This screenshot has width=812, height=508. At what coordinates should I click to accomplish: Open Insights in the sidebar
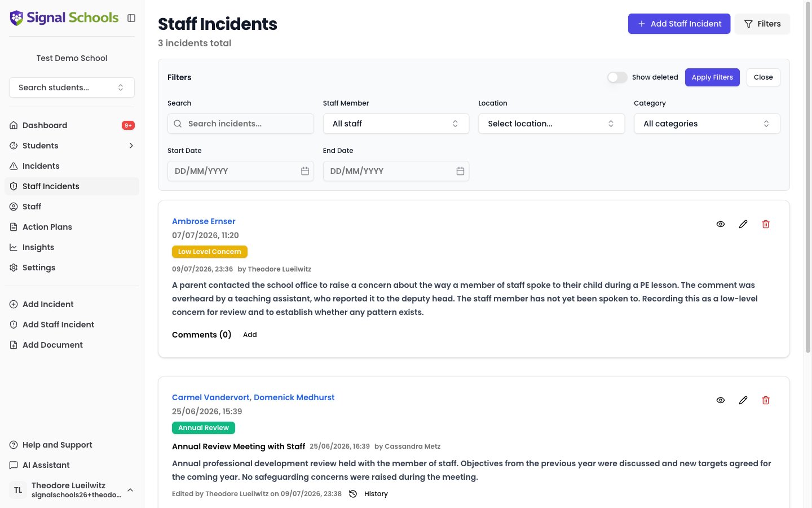[72, 247]
